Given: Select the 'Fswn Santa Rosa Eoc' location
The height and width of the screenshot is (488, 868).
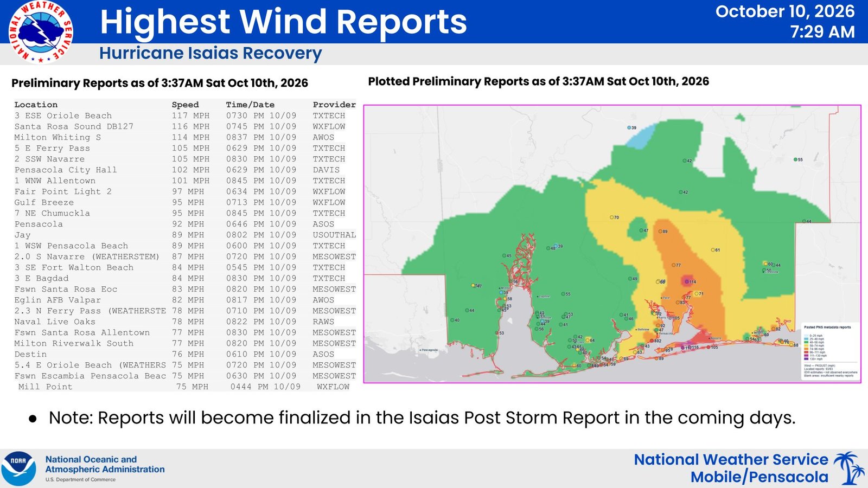Looking at the screenshot, I should [x=66, y=289].
